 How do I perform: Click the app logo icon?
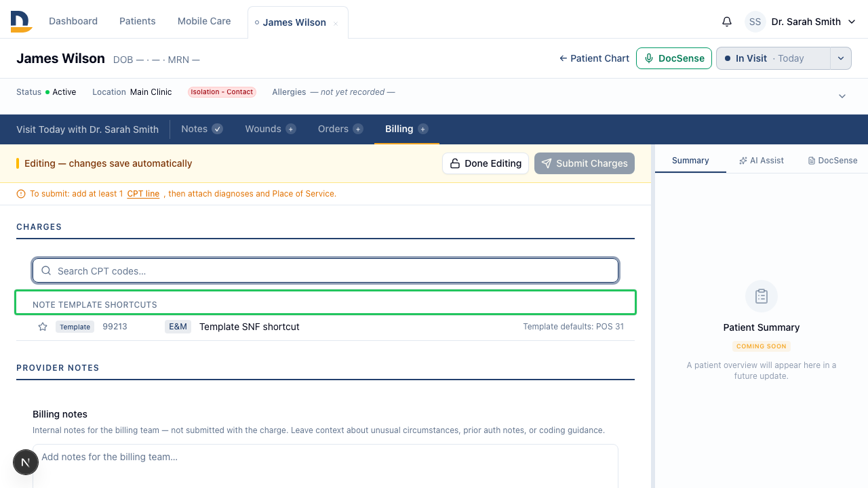click(x=21, y=22)
